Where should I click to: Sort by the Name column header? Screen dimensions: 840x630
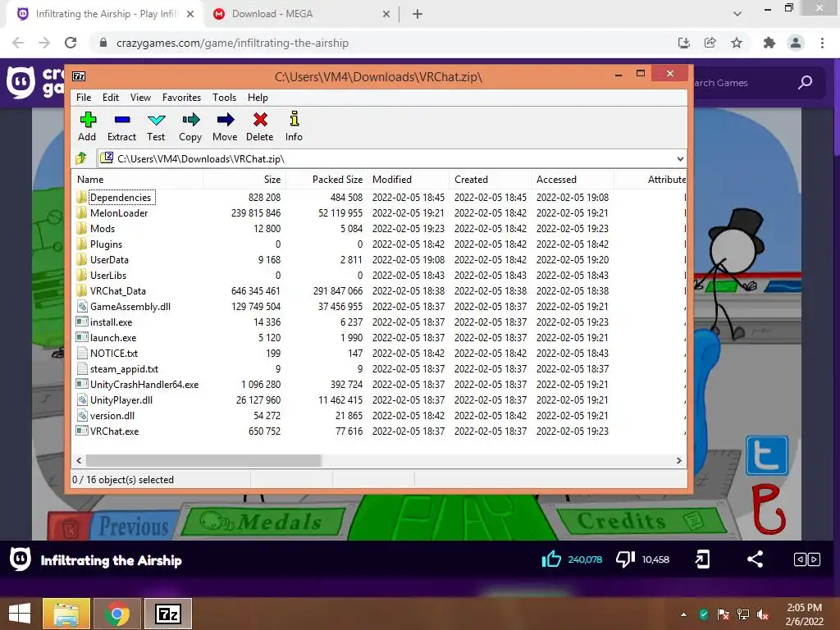[137, 180]
